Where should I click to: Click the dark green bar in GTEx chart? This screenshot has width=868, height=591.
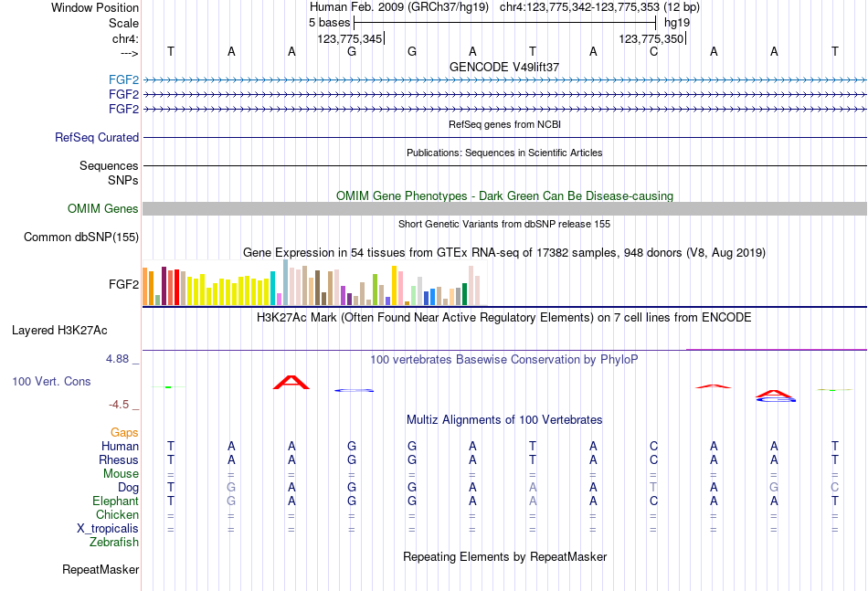coord(464,294)
